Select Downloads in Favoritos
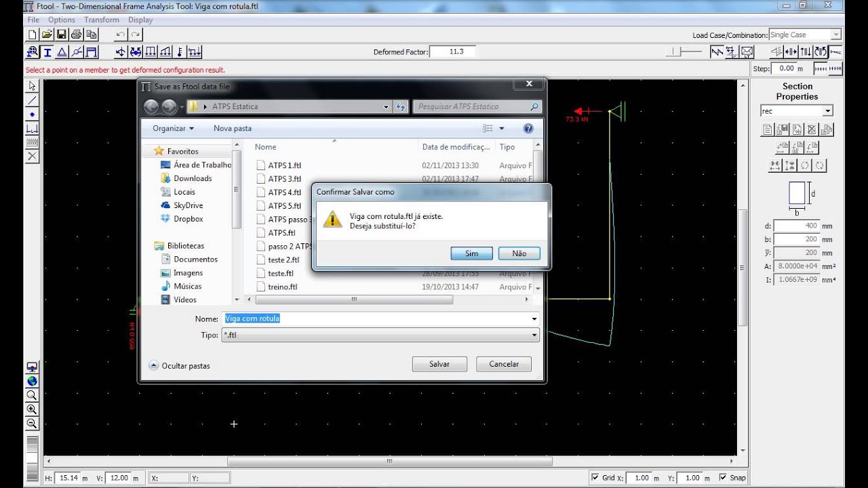The image size is (868, 488). (186, 178)
